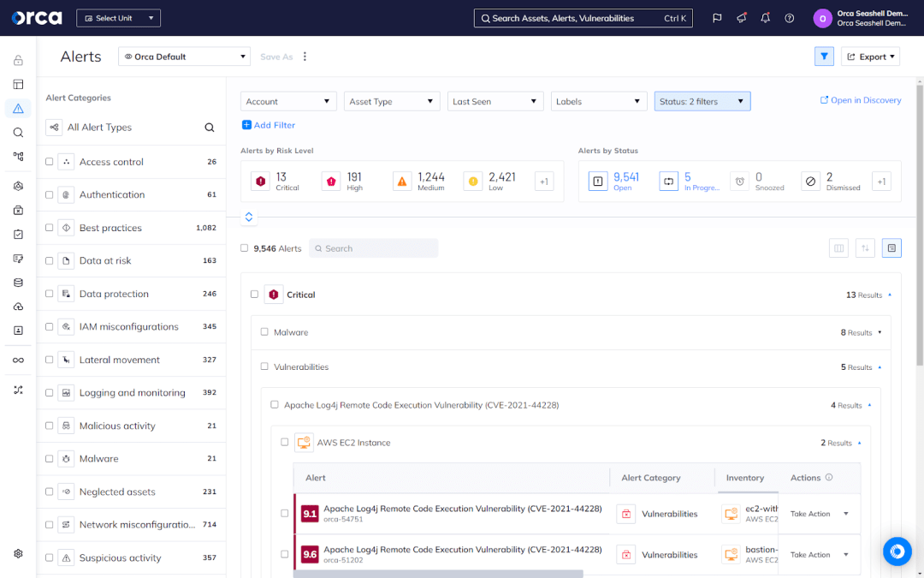
Task: Click the horizontal scrollbar under the alerts table
Action: pos(438,574)
